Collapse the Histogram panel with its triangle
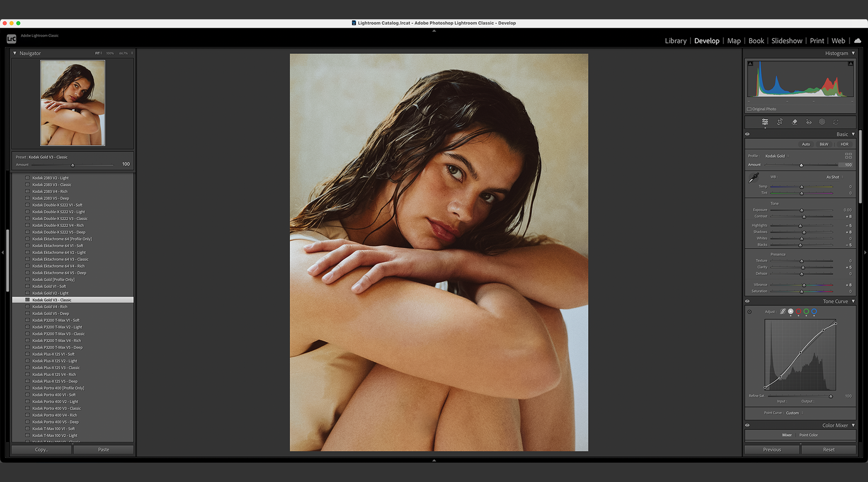868x482 pixels. [853, 53]
